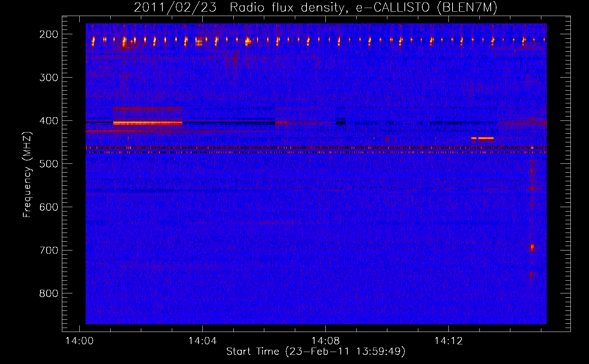
Task: Click the 'Start Time (23-Feb-11 13:59:49)' label
Action: [x=316, y=352]
